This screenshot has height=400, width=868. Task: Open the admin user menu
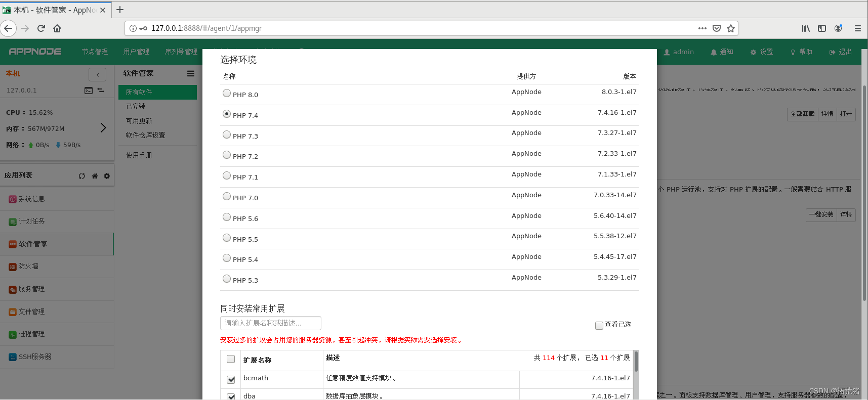point(679,52)
